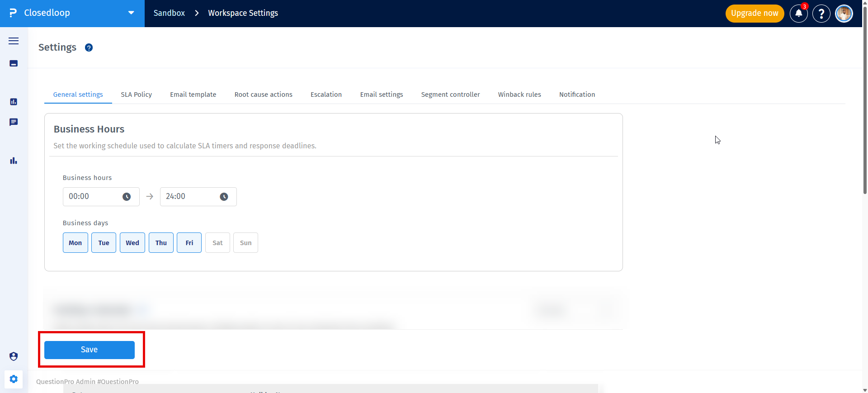This screenshot has width=868, height=393.
Task: Toggle Fri business day
Action: click(x=189, y=243)
